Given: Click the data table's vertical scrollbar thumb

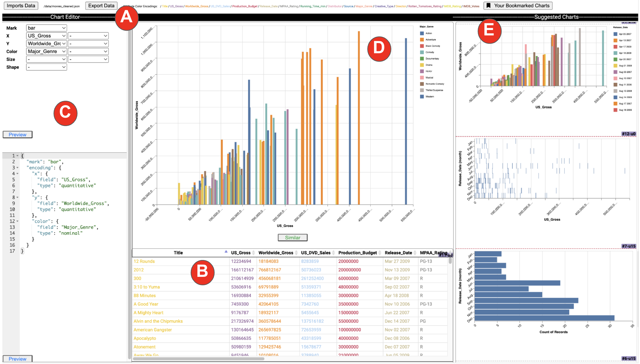Looking at the screenshot, I should tap(450, 260).
